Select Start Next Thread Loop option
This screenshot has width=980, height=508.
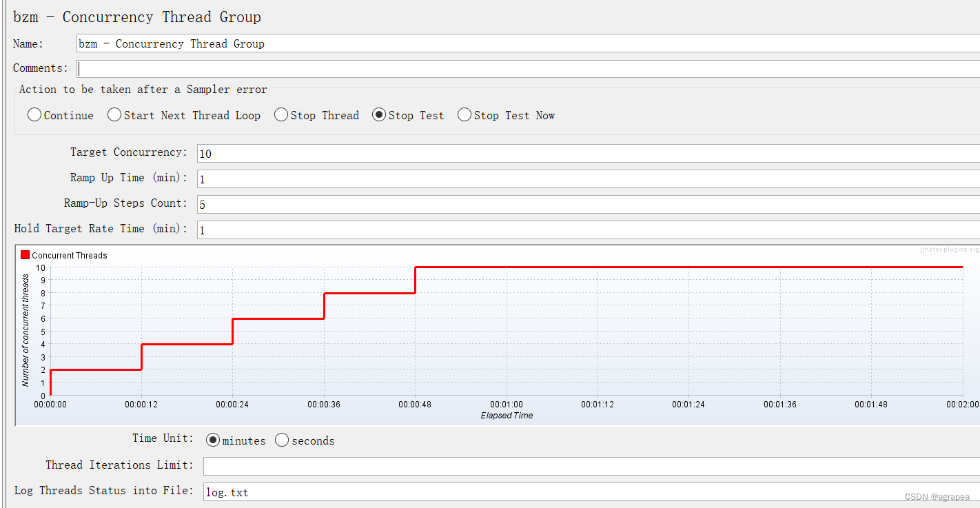[114, 114]
